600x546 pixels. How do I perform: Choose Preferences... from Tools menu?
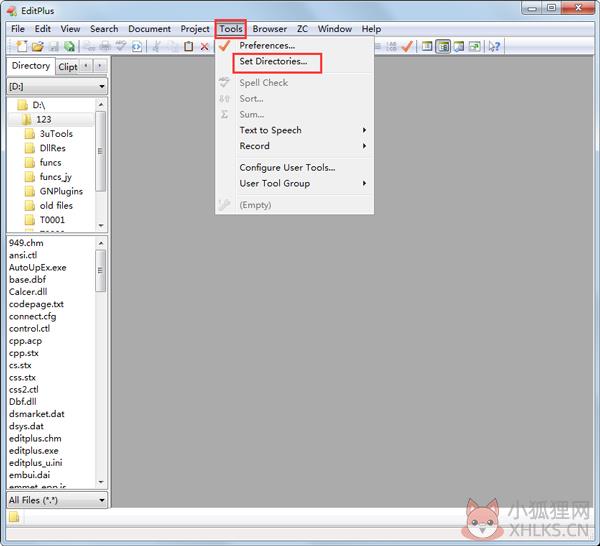click(267, 46)
